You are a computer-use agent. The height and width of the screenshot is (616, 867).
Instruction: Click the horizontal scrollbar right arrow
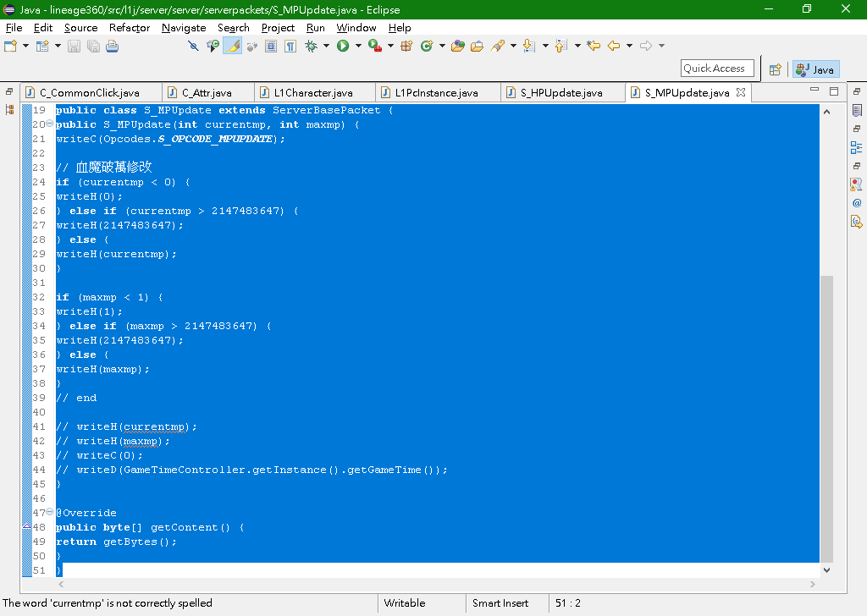(x=812, y=584)
